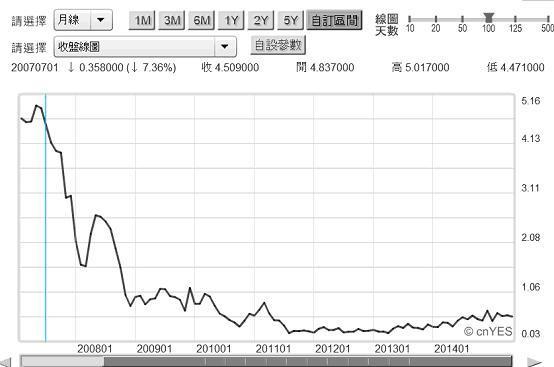This screenshot has height=367, width=554.
Task: Open the 月線 period dropdown
Action: click(83, 20)
